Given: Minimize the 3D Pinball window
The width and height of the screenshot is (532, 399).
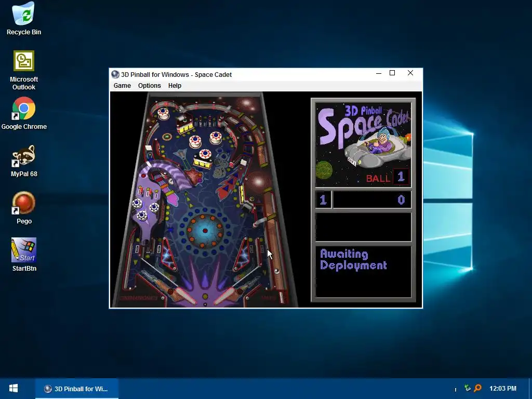Looking at the screenshot, I should click(379, 73).
